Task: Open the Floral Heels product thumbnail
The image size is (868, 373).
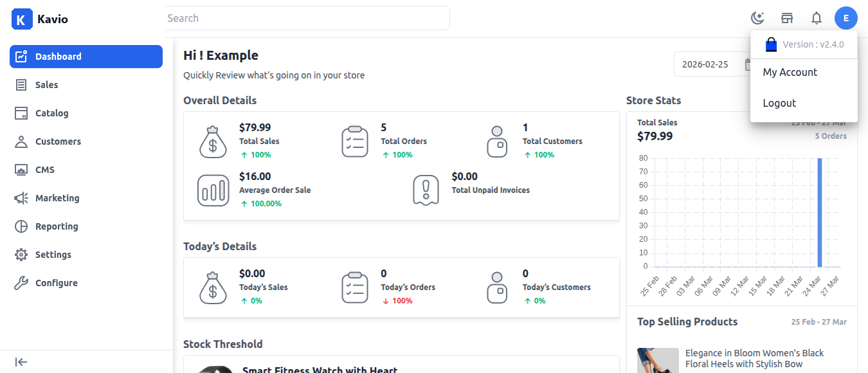Action: 658,361
